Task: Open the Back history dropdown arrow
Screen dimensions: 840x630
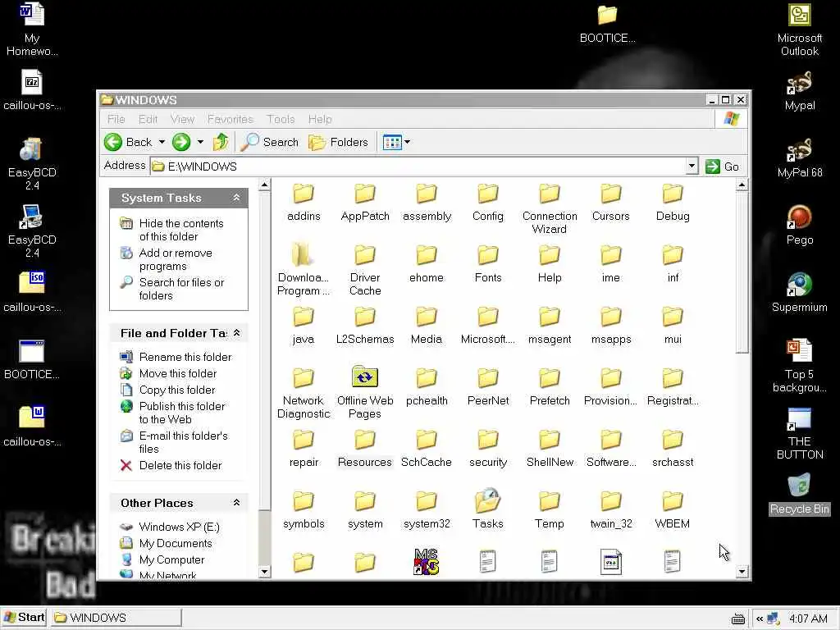Action: [x=162, y=142]
